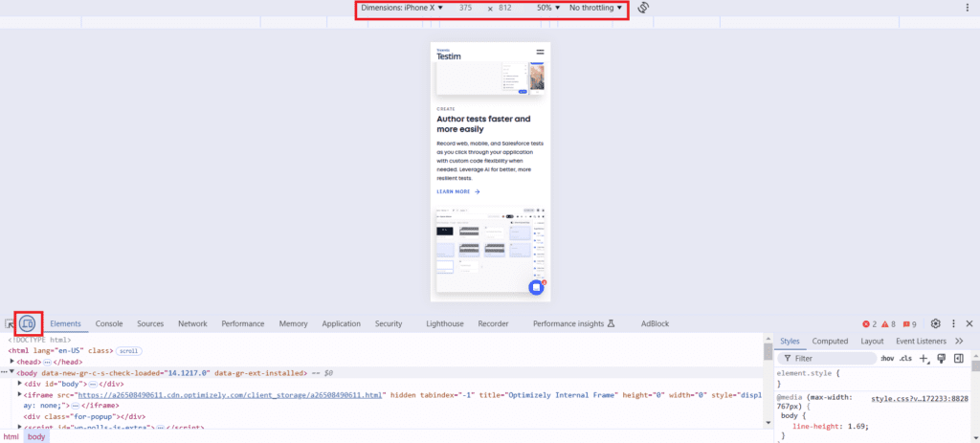Expand the collapsed head ellipsis badge
Screen dimensions: 980x443
[x=47, y=362]
